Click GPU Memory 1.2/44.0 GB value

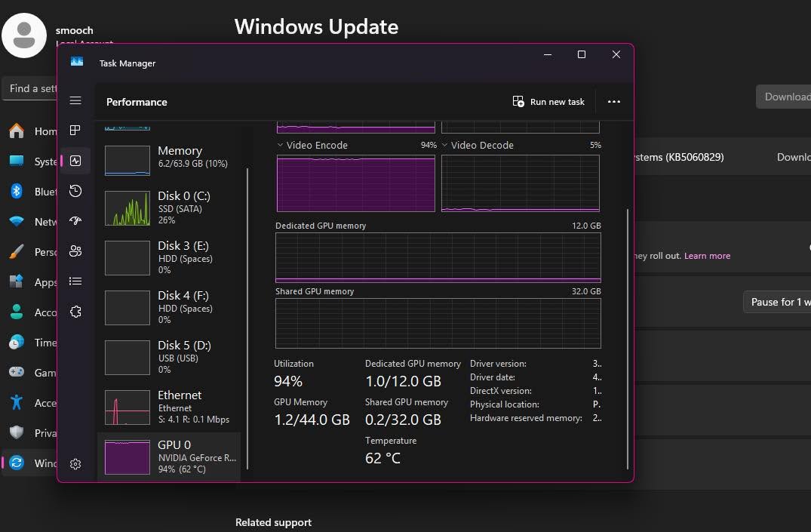coord(312,420)
